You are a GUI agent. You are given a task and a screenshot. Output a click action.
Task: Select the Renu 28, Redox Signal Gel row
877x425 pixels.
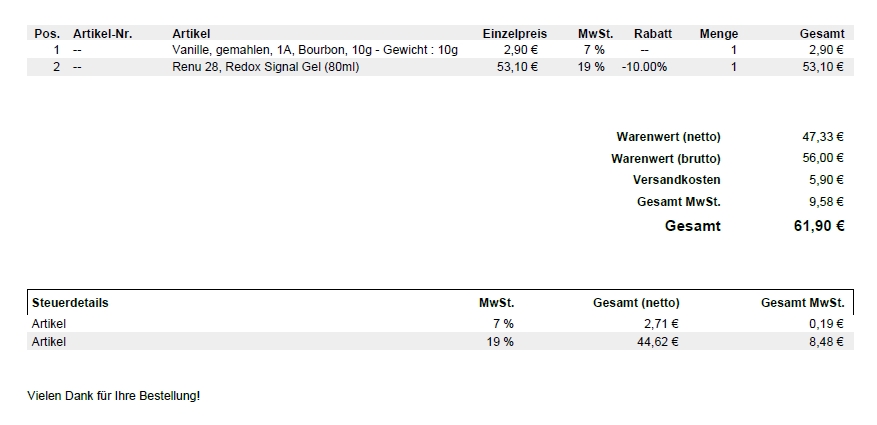(x=440, y=67)
